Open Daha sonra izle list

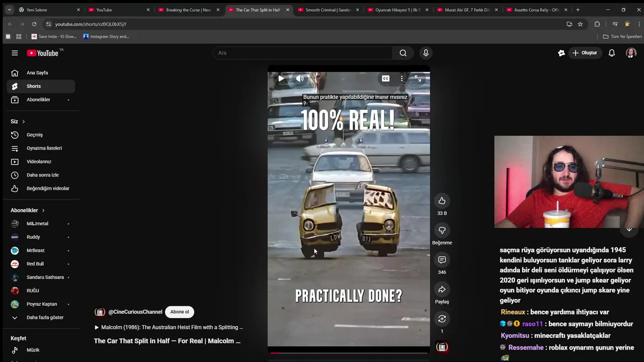click(41, 175)
